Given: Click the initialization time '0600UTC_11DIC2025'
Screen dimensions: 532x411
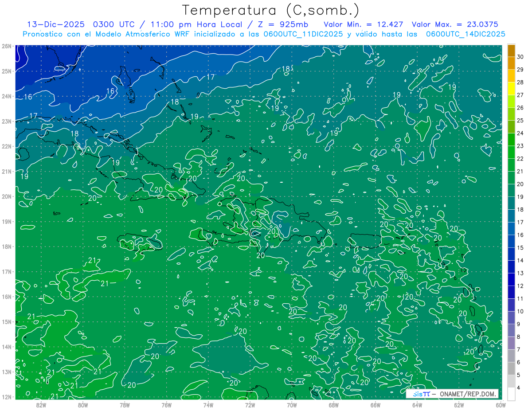Looking at the screenshot, I should click(x=303, y=34).
